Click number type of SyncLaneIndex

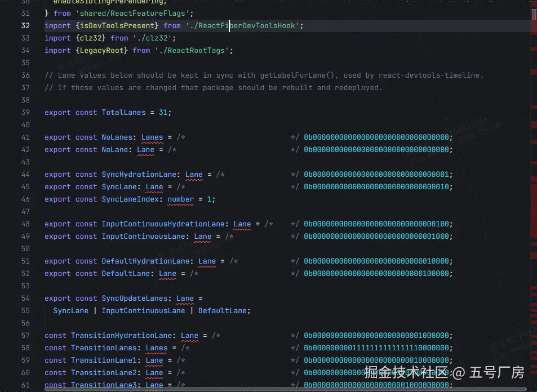tap(181, 199)
